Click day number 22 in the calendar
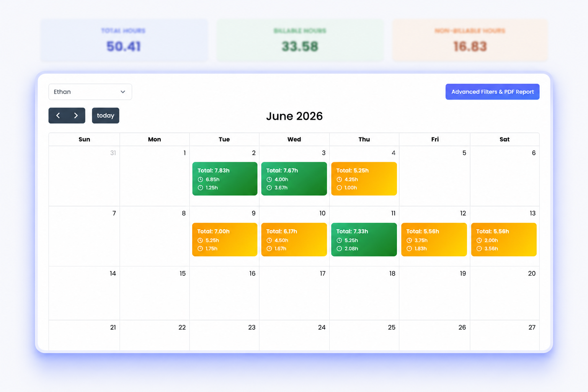This screenshot has width=588, height=392. 182,327
